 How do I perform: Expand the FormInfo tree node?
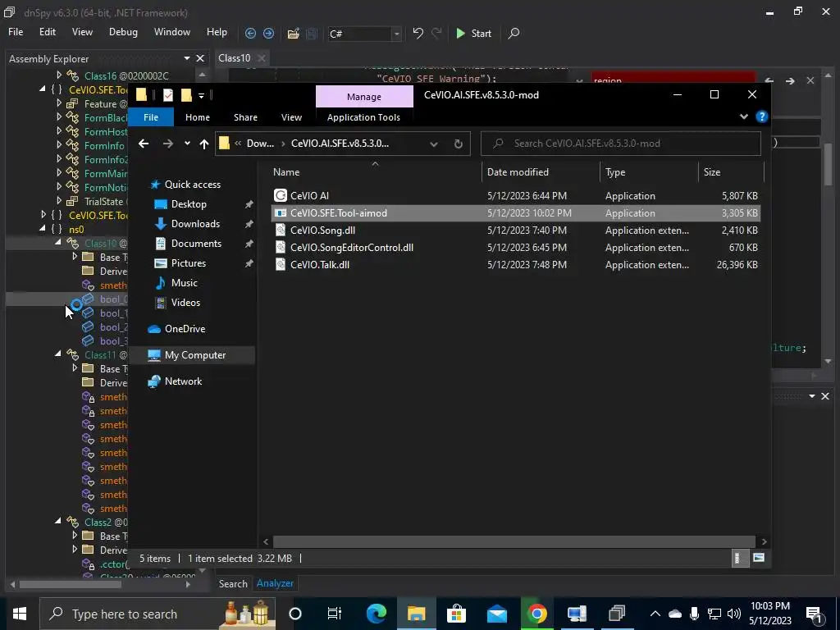pos(59,145)
